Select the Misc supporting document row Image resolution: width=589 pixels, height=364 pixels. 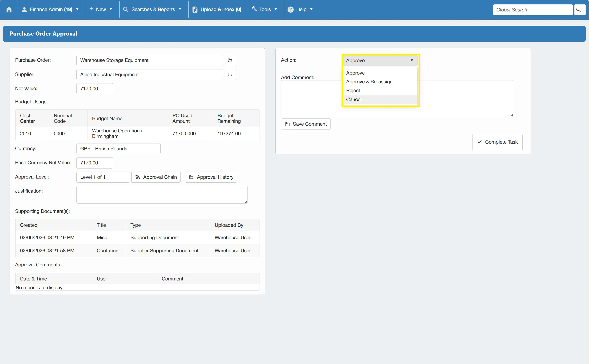point(137,238)
